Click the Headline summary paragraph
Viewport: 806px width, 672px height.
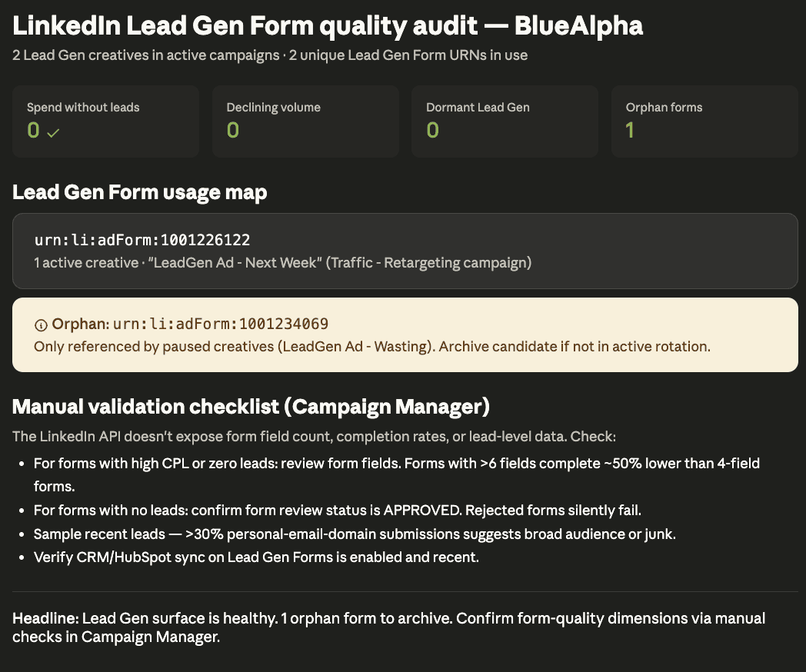(x=388, y=627)
